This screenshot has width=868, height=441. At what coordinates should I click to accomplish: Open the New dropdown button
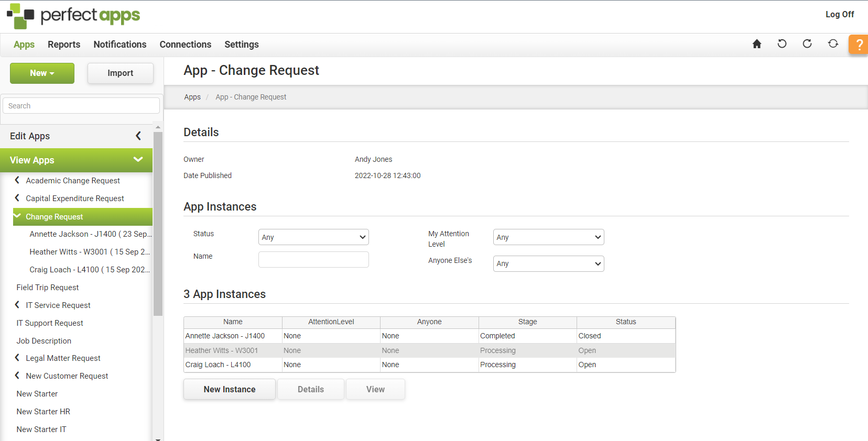coord(42,73)
